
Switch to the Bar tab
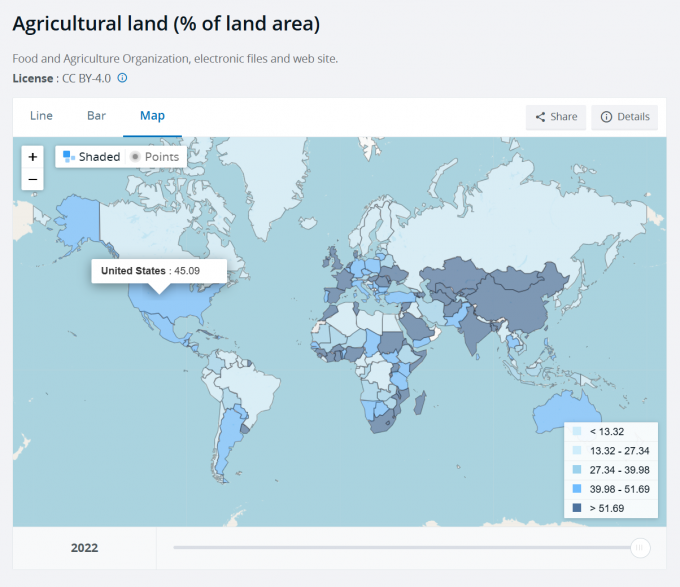pyautogui.click(x=96, y=116)
